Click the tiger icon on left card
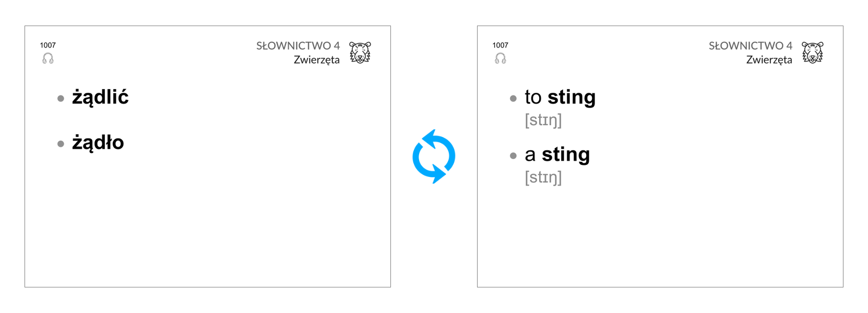This screenshot has height=313, width=868. point(360,53)
